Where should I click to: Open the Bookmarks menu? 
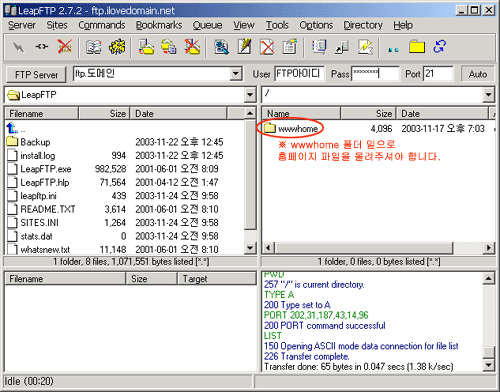pyautogui.click(x=159, y=25)
